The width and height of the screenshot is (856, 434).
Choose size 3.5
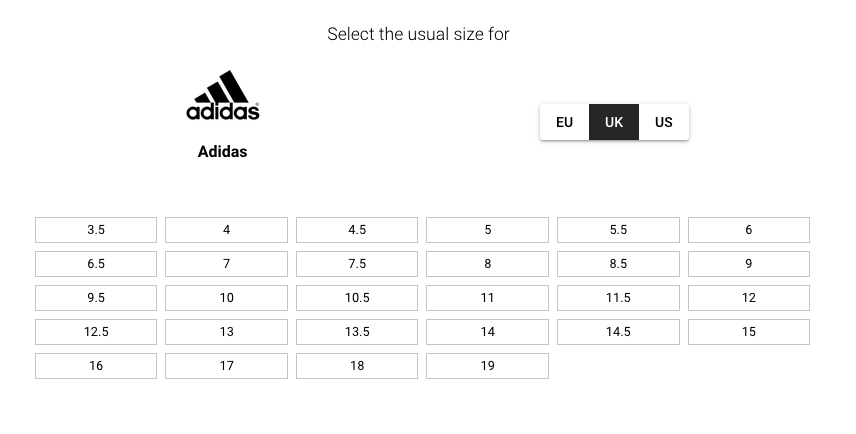pyautogui.click(x=96, y=230)
